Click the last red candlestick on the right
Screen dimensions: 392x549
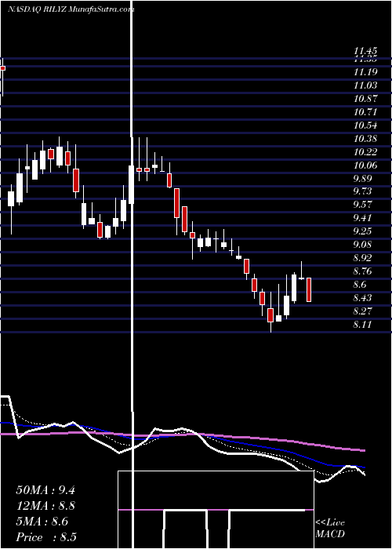click(309, 289)
